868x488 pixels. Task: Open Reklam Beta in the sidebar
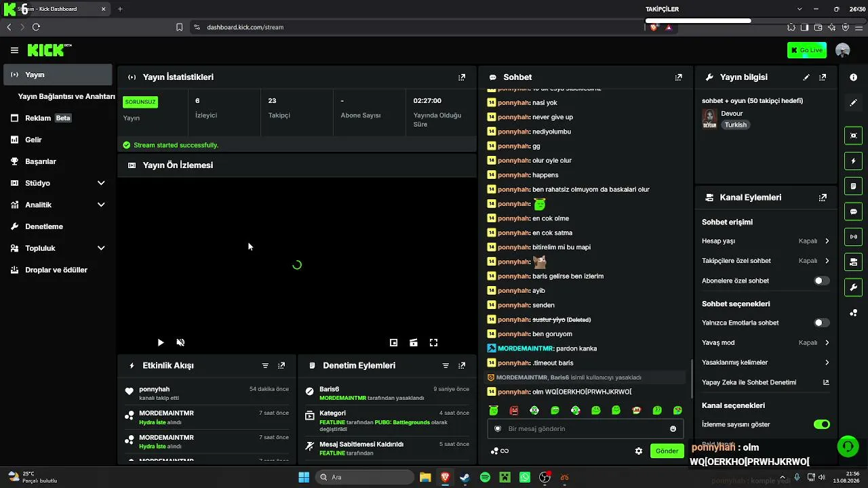[58, 118]
